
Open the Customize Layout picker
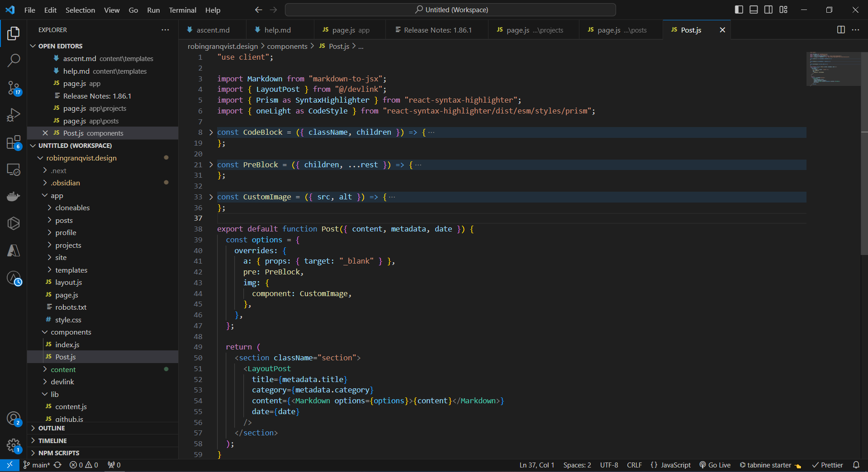click(x=783, y=9)
